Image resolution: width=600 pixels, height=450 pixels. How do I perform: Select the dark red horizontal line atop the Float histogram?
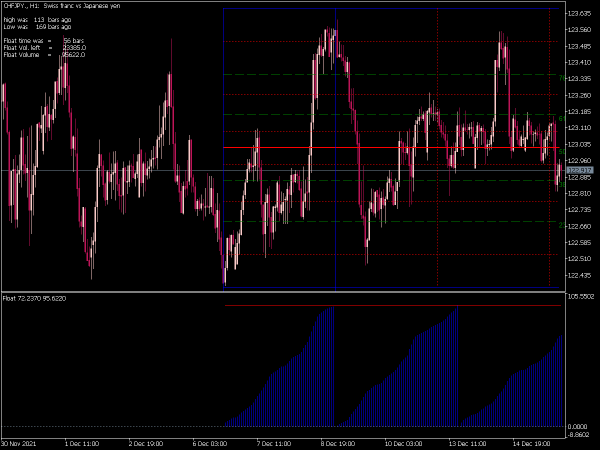(x=393, y=305)
